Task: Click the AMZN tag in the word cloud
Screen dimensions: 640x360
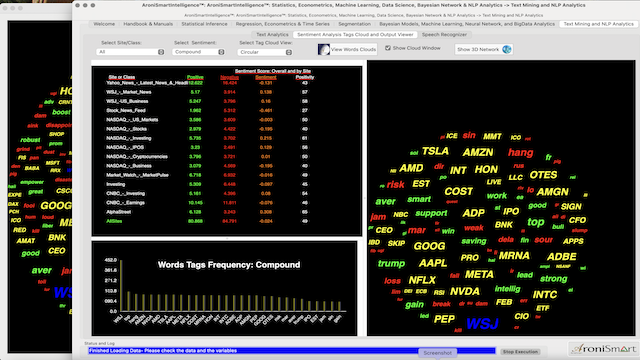Action: [478, 153]
